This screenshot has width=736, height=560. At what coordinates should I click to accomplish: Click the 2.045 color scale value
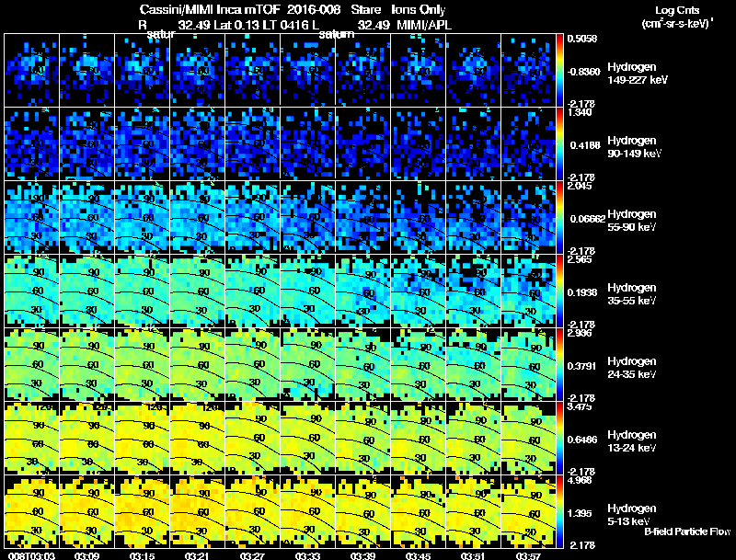[580, 186]
